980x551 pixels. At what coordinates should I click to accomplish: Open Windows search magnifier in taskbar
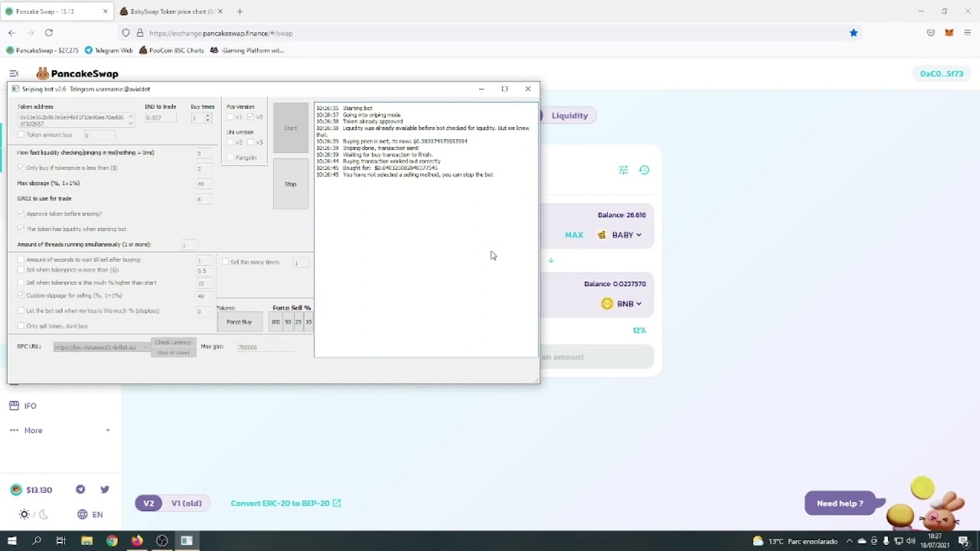point(37,541)
